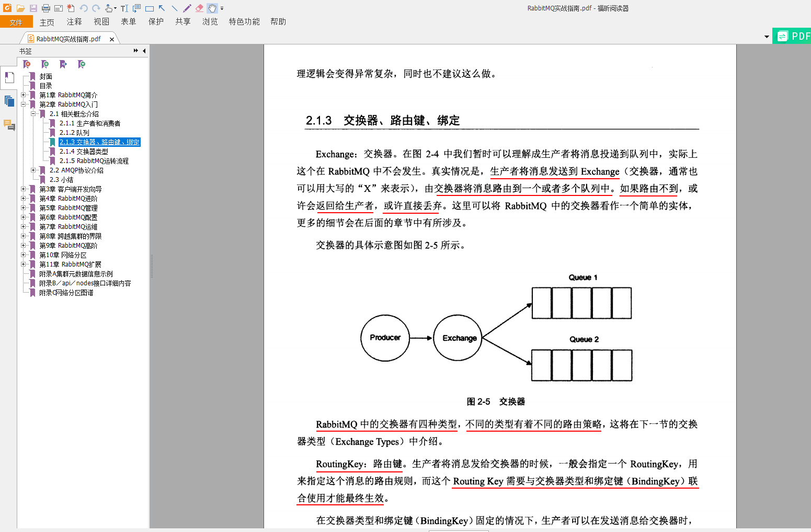This screenshot has width=811, height=532.
Task: Open the dropdown arrow left of the PDF button
Action: coord(767,37)
